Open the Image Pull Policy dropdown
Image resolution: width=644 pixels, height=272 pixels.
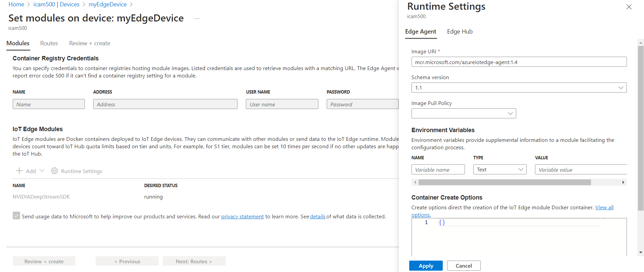464,113
